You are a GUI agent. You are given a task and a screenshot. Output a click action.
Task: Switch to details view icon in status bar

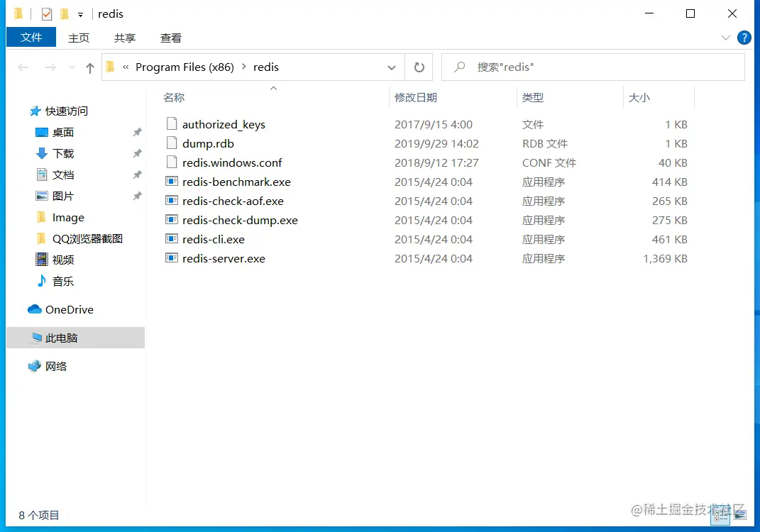720,516
